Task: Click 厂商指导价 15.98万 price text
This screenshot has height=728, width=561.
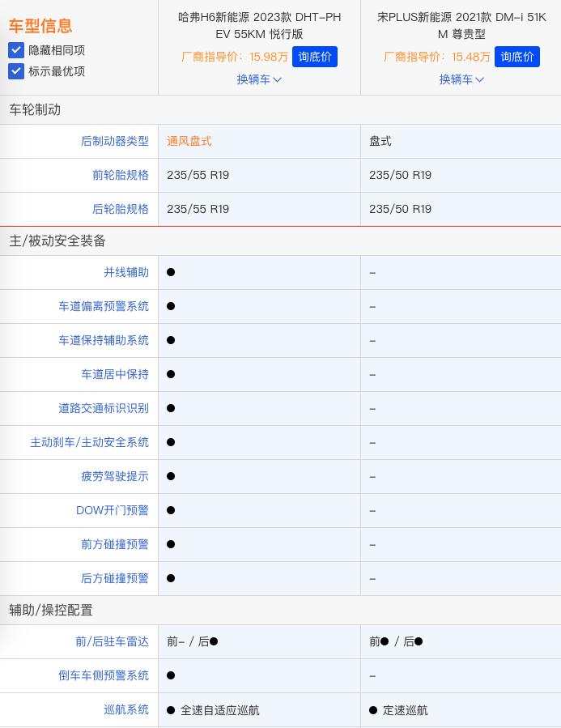Action: coord(234,57)
